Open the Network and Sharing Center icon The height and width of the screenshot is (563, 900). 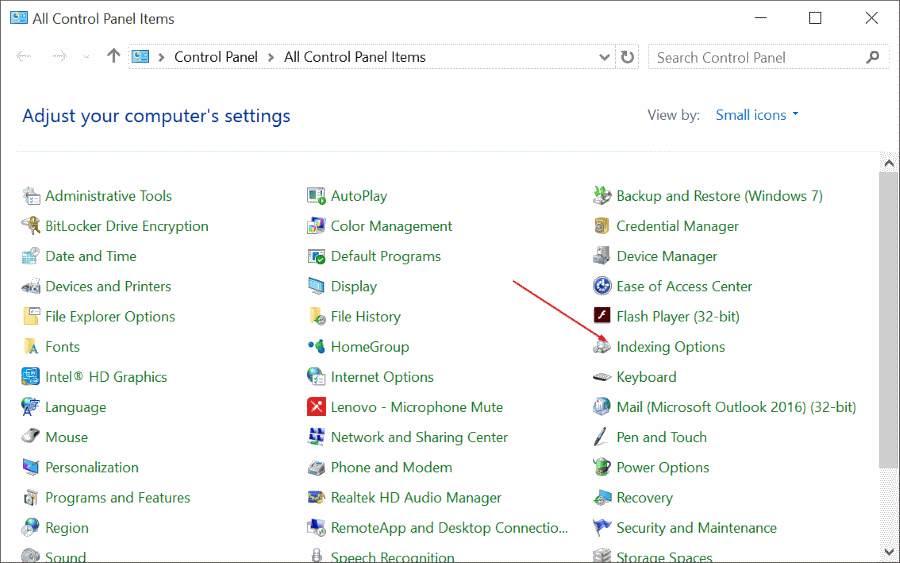(x=316, y=437)
